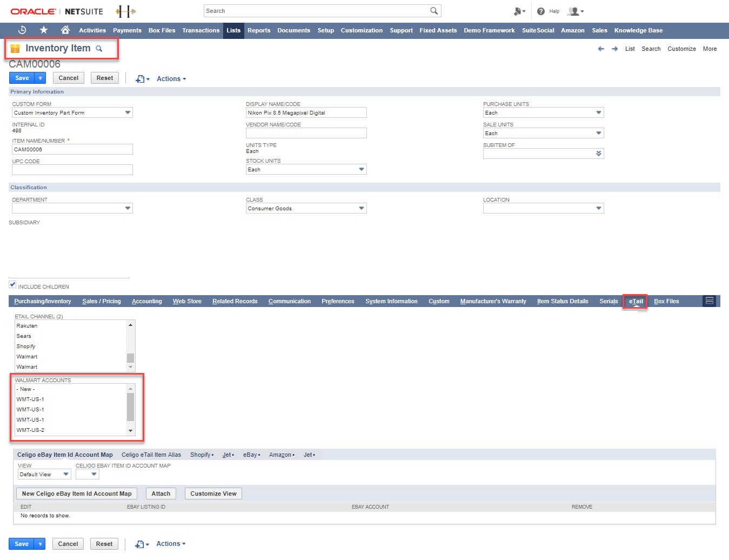Open the recent records clock icon
The width and height of the screenshot is (729, 560).
(22, 30)
